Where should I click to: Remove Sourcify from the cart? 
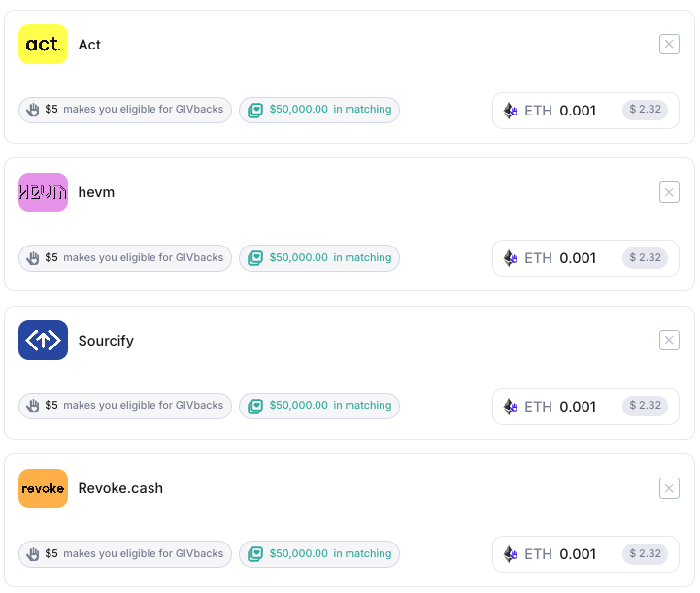669,341
